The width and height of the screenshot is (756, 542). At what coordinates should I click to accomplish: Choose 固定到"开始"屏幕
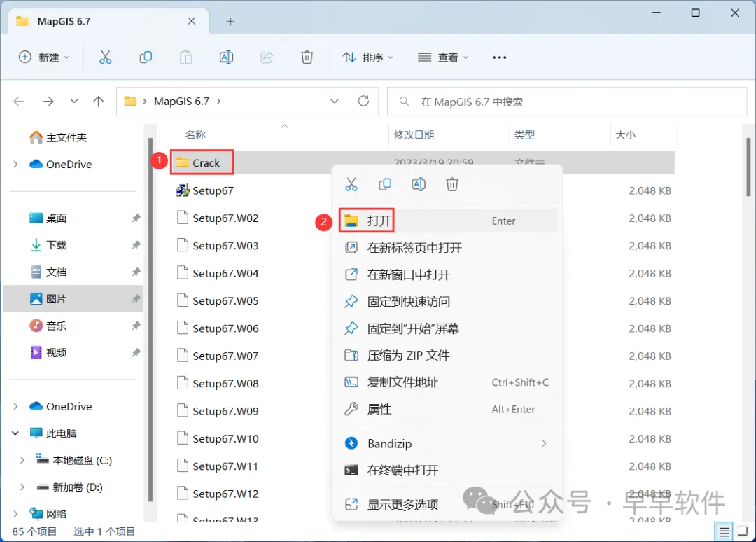447,329
